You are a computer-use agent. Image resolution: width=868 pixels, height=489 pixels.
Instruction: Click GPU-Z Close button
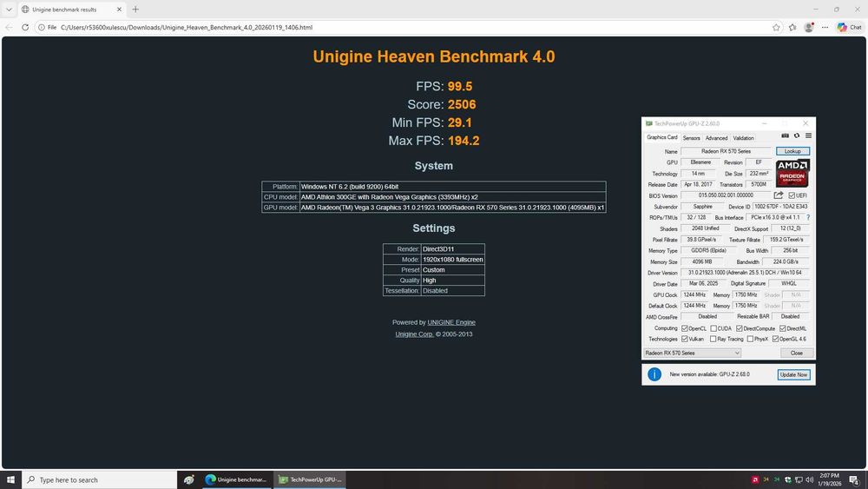pos(797,353)
